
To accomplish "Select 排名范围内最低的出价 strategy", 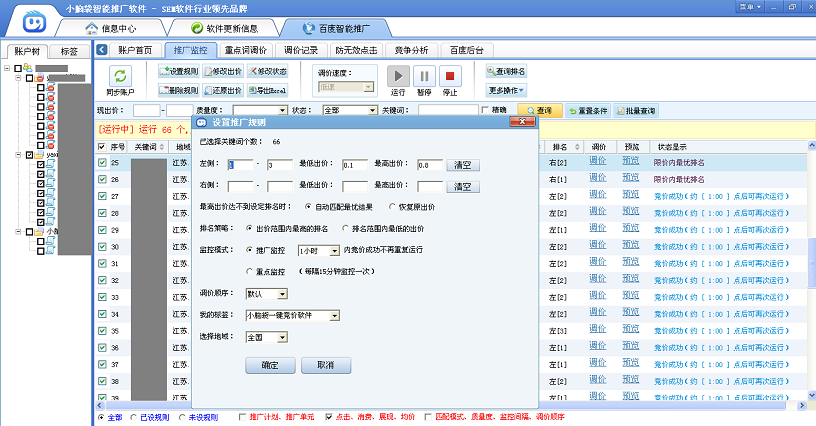I will [x=369, y=229].
